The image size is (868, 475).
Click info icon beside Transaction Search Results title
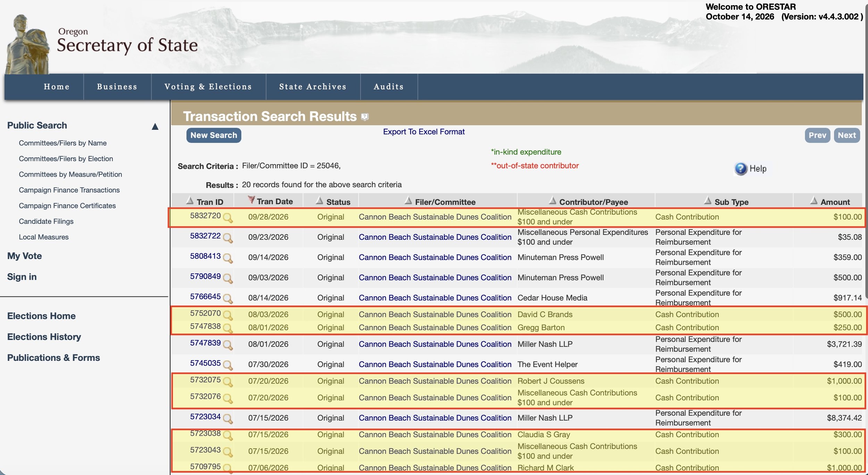tap(365, 117)
